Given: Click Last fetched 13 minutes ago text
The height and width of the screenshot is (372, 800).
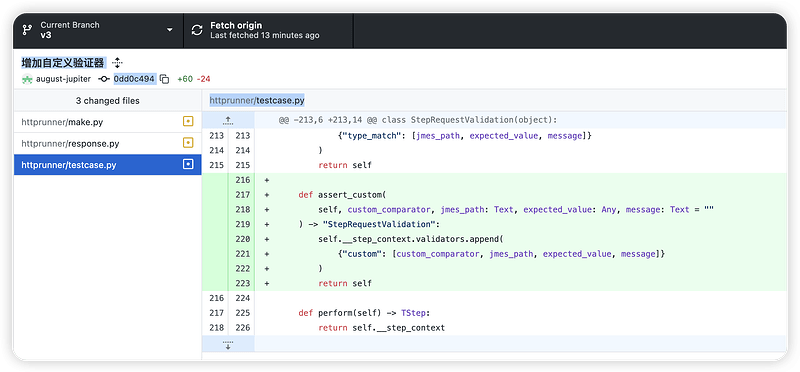Looking at the screenshot, I should pyautogui.click(x=265, y=35).
